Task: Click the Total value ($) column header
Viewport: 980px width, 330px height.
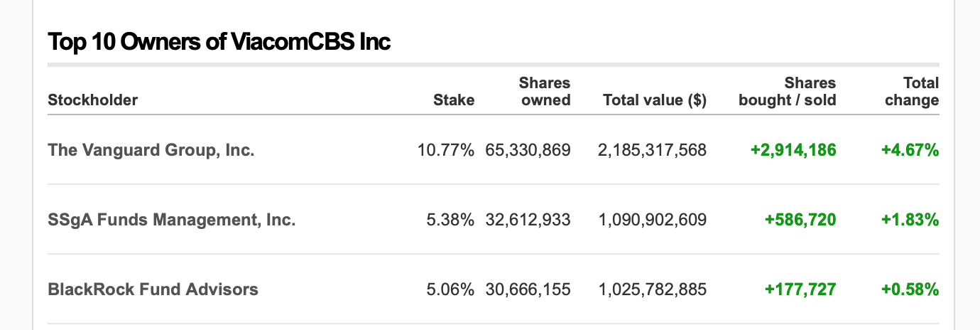Action: (654, 100)
